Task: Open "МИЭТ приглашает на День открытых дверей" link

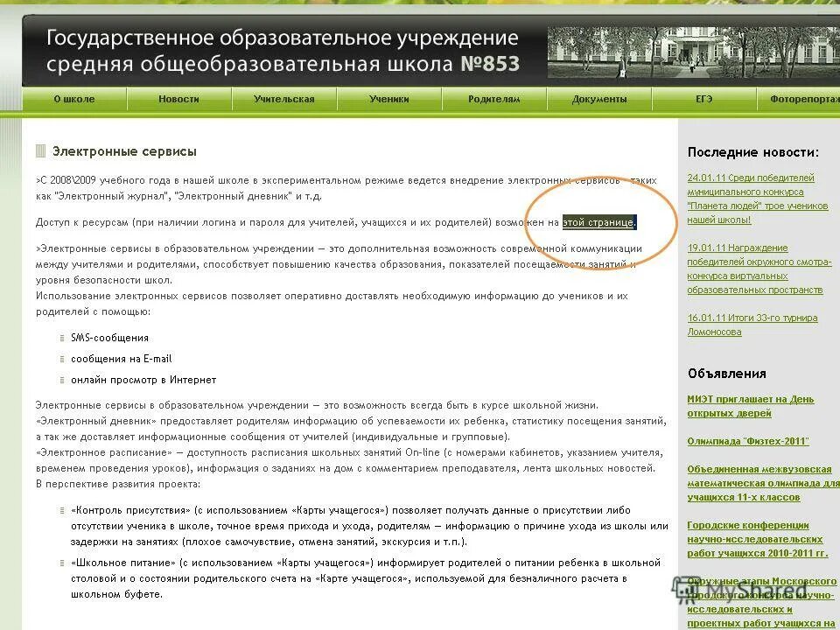Action: (750, 406)
